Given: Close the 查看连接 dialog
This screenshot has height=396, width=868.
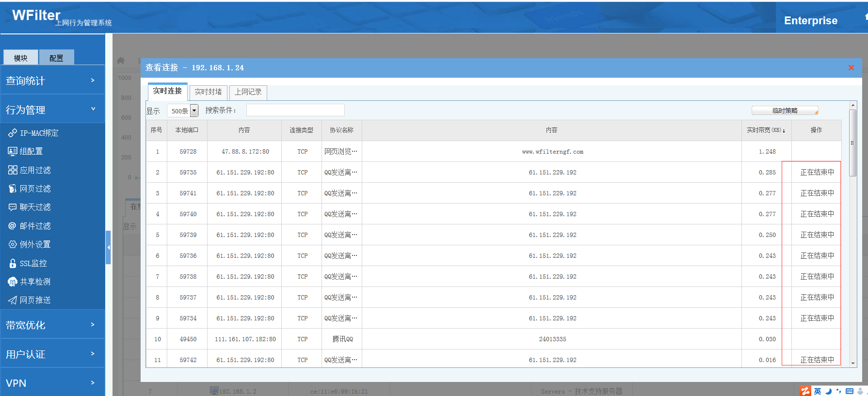Looking at the screenshot, I should (851, 68).
